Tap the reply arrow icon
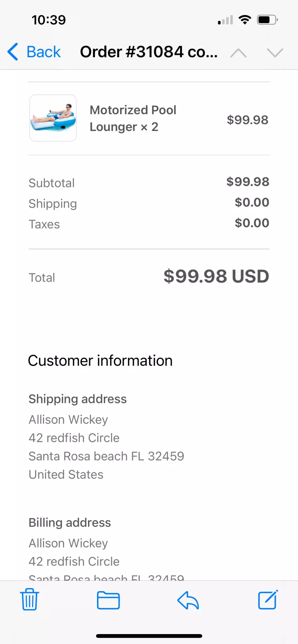Viewport: 298px width, 644px height. coord(188,600)
